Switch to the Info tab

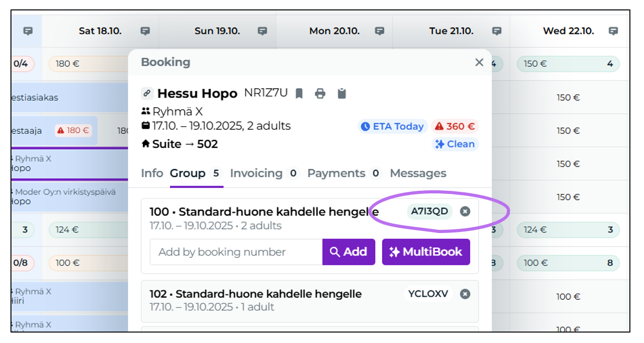click(152, 173)
